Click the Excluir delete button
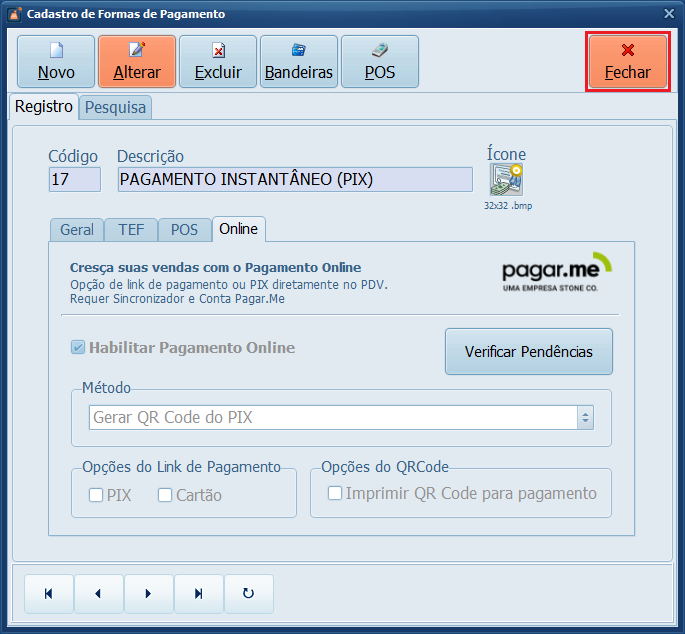The image size is (685, 634). coord(218,62)
